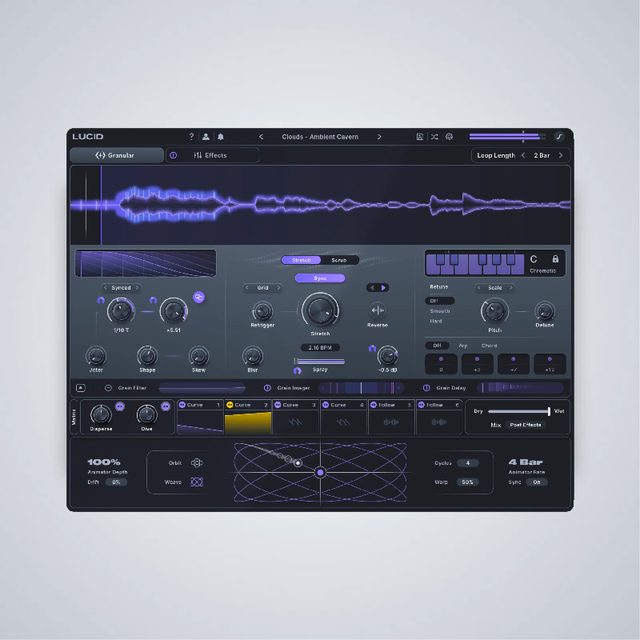This screenshot has height=640, width=640.
Task: Go to the next preset
Action: [x=379, y=137]
